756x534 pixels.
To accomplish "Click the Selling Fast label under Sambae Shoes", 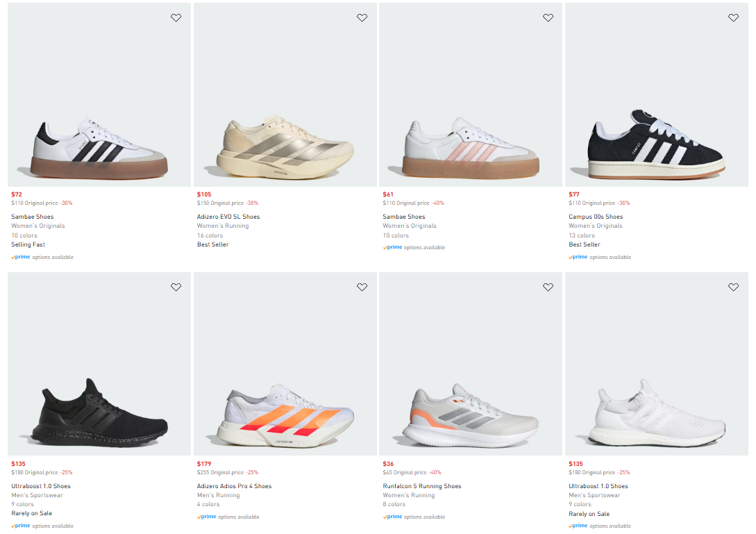I will 28,244.
